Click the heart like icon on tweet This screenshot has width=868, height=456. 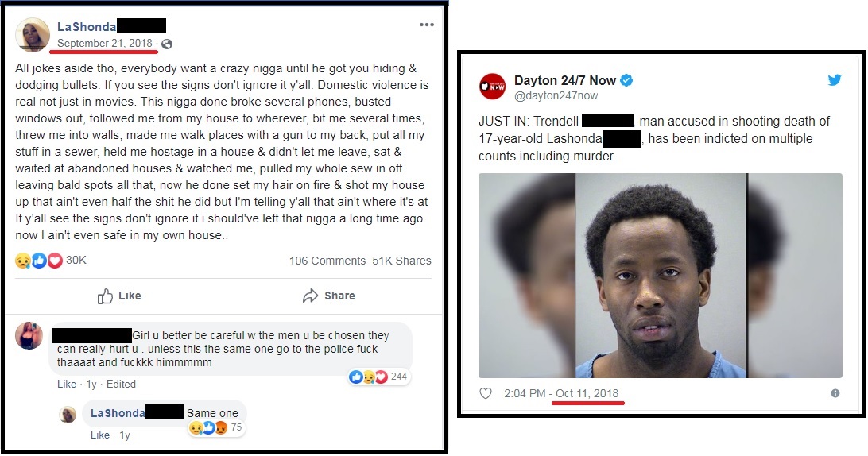coord(486,393)
